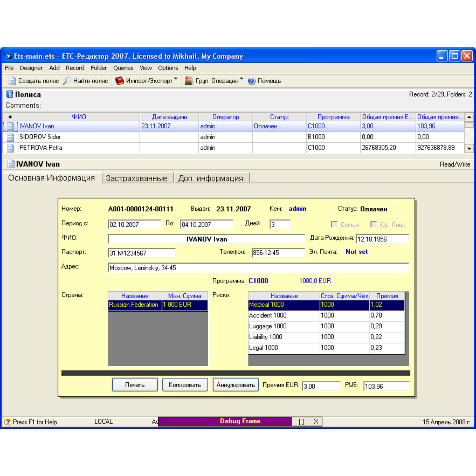Viewport: 476px width, 476px height.
Task: Select the Medical 1000 risk row
Action: pyautogui.click(x=326, y=305)
